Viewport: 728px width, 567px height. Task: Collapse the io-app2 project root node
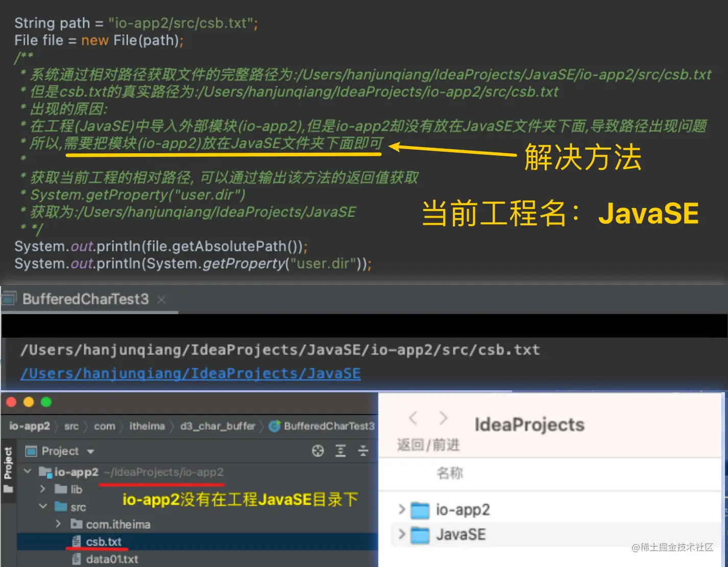coord(28,471)
